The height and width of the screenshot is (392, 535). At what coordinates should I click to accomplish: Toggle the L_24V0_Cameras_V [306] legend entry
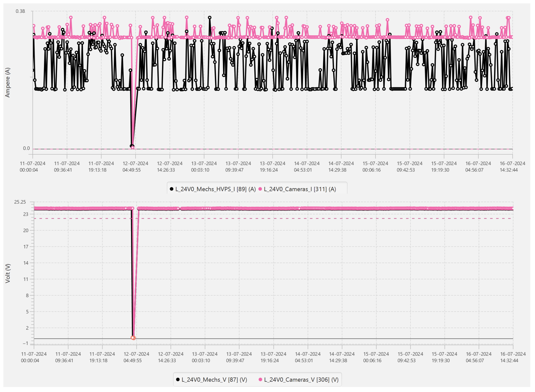(301, 380)
